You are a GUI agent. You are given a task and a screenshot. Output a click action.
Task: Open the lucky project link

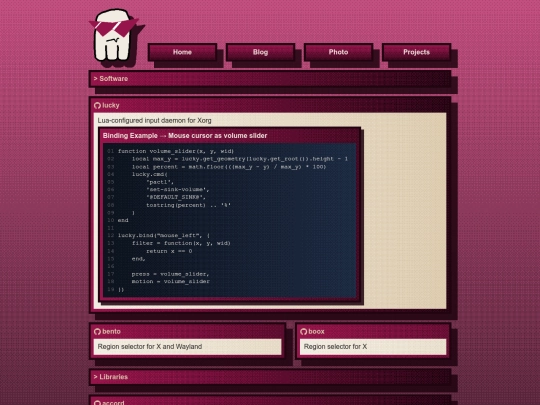(x=111, y=105)
